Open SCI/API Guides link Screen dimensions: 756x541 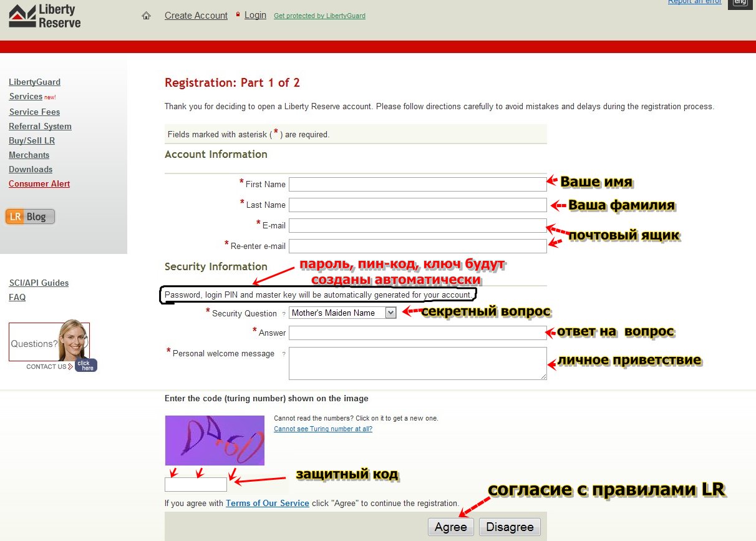pos(39,283)
